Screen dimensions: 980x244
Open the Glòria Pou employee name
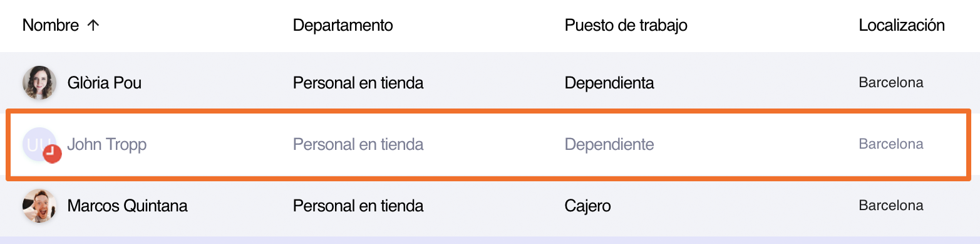[x=105, y=83]
